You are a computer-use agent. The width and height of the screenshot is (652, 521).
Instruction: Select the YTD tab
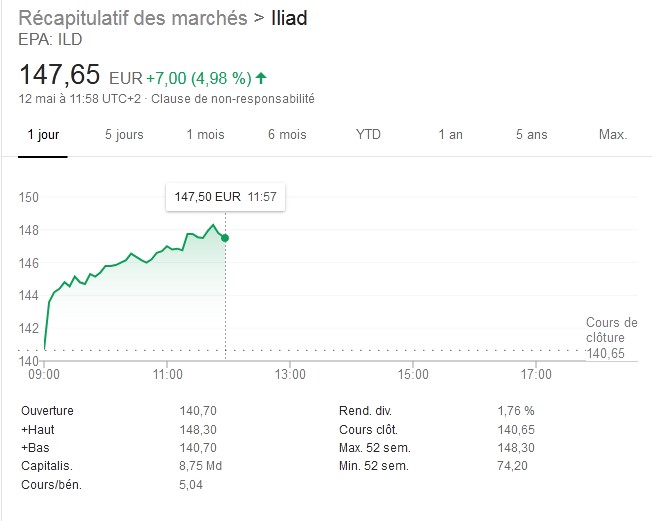point(368,135)
